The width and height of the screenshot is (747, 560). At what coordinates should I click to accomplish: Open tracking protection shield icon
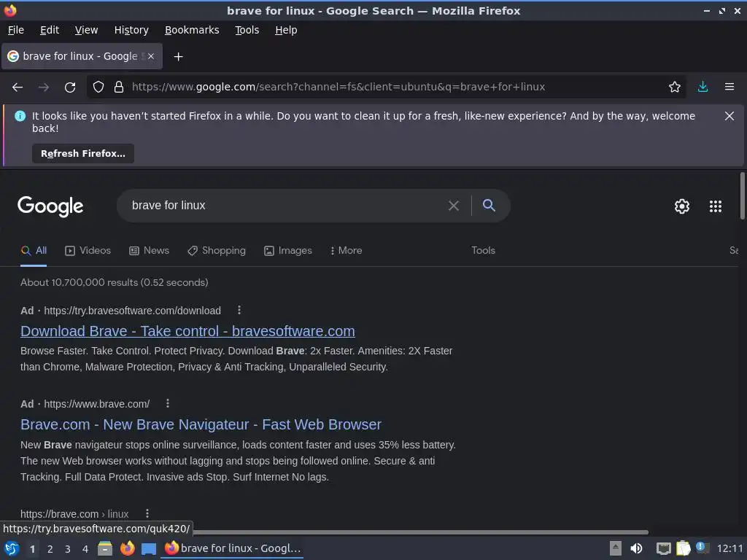click(x=98, y=87)
